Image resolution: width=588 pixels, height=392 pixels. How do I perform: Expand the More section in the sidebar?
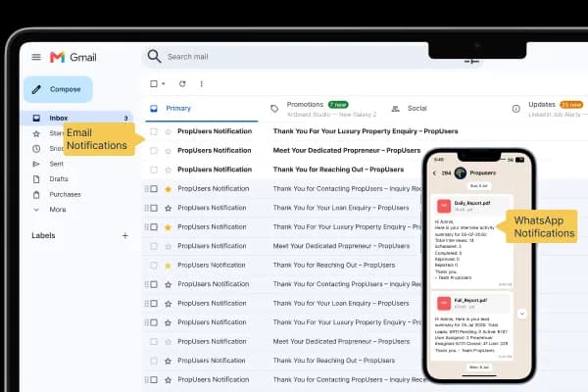pyautogui.click(x=58, y=210)
